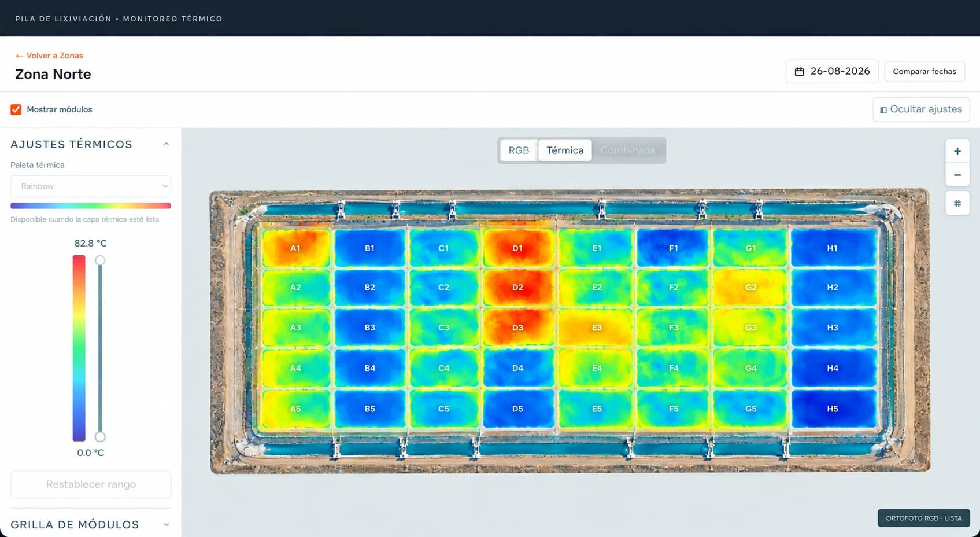
Task: Click the Restablecer rango button
Action: [91, 484]
